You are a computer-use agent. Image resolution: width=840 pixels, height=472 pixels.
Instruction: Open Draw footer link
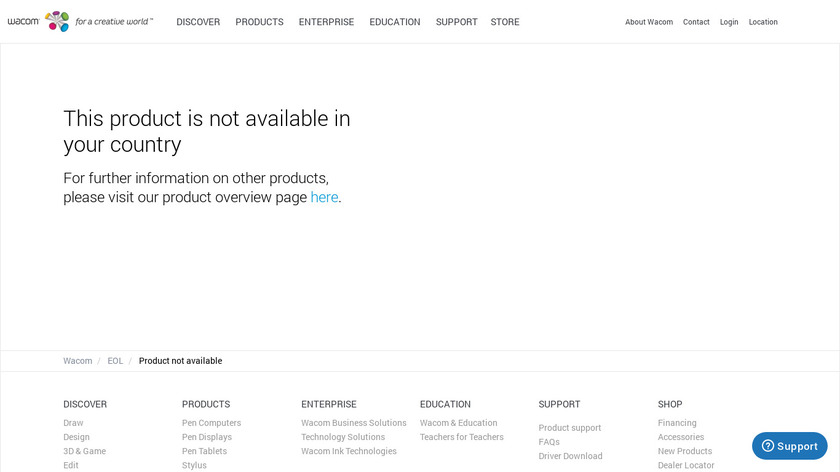pos(73,423)
